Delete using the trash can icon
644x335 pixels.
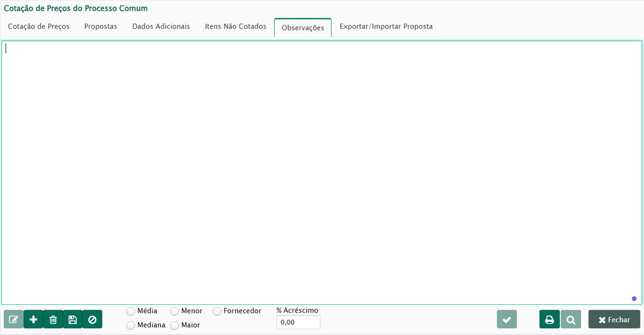tap(53, 320)
